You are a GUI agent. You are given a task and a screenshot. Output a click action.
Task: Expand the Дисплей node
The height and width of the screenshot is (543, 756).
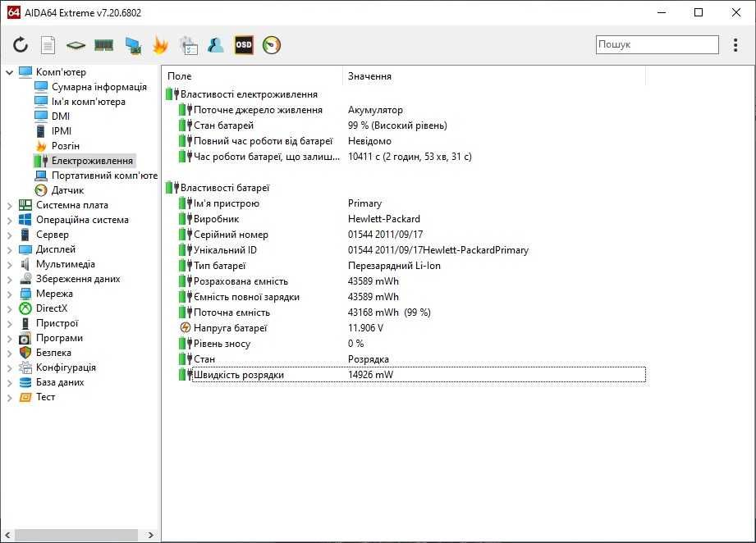pyautogui.click(x=10, y=250)
